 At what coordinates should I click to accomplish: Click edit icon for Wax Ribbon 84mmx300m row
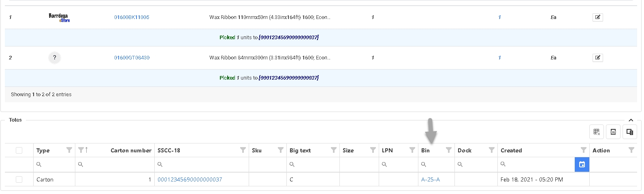coord(597,58)
